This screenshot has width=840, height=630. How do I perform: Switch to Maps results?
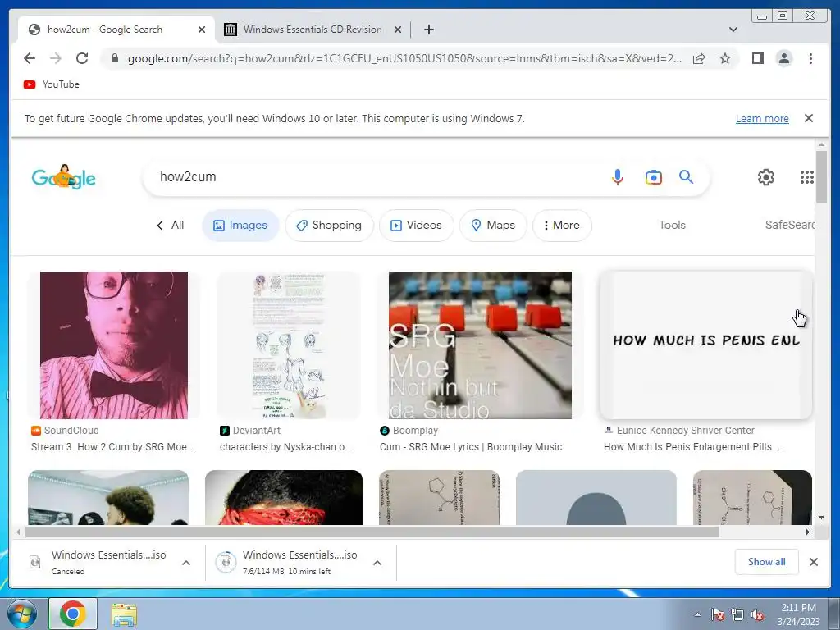click(493, 225)
